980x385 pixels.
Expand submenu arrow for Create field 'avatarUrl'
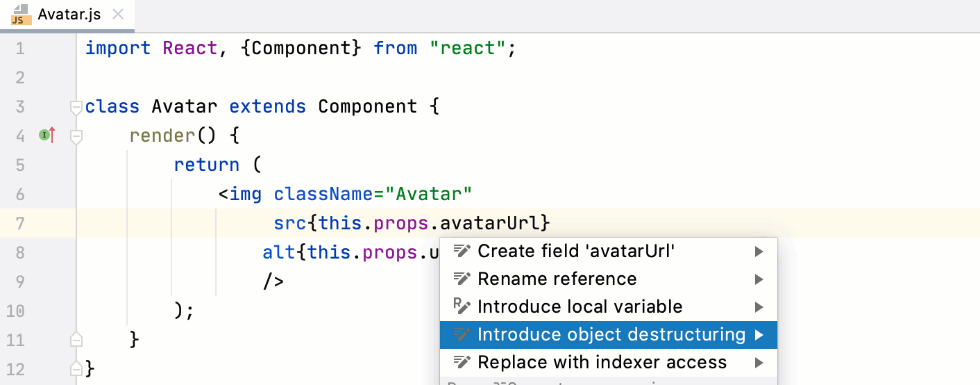click(x=759, y=252)
